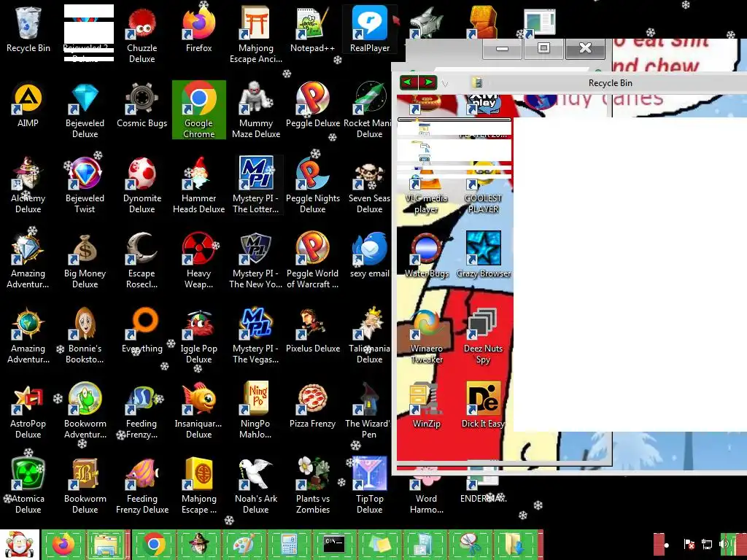Select the TipTop Deluxe icon
Screen dimensions: 747x560
tap(370, 486)
